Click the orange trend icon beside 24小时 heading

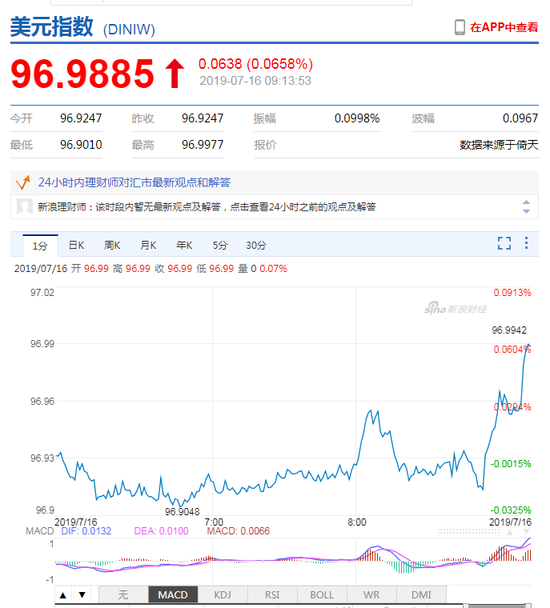point(23,183)
